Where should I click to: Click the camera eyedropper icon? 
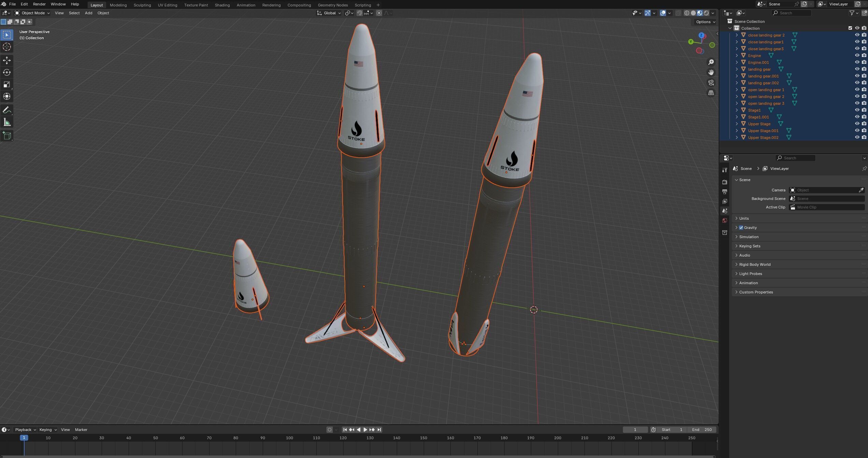click(861, 190)
